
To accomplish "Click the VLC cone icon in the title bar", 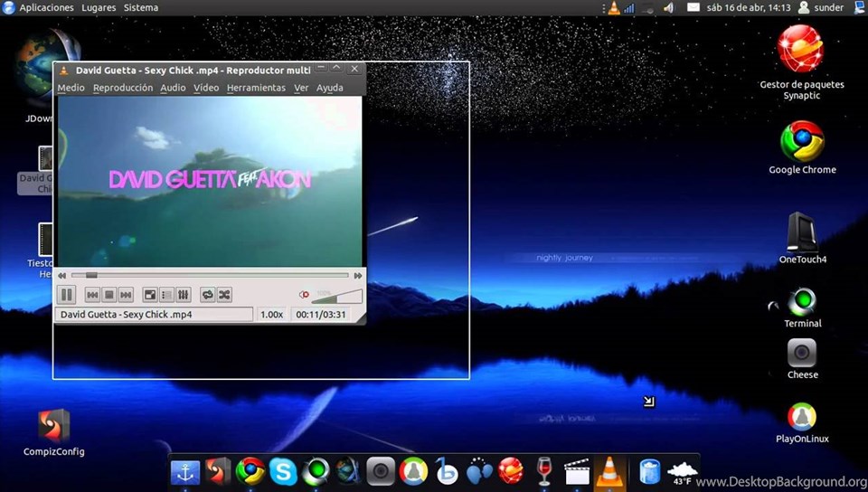I will tap(64, 71).
